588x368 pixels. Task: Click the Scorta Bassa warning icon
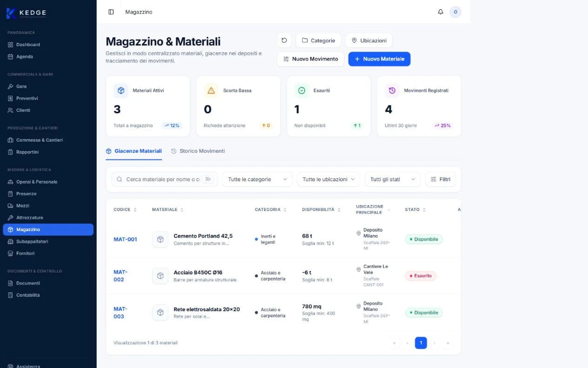click(x=211, y=90)
